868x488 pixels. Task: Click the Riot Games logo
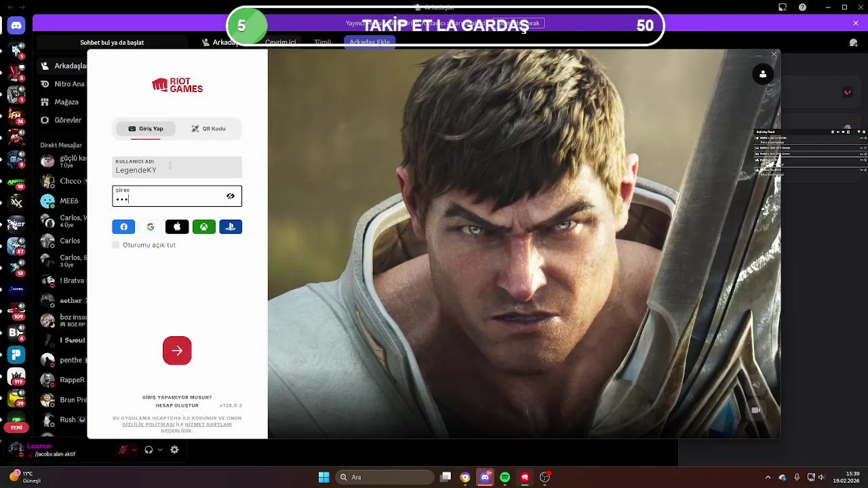point(177,85)
